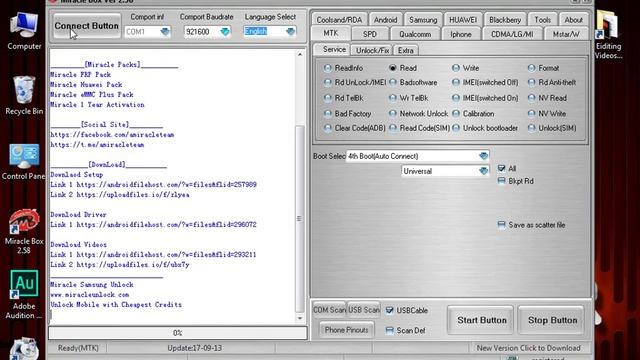Select the Iphone tab

point(461,34)
